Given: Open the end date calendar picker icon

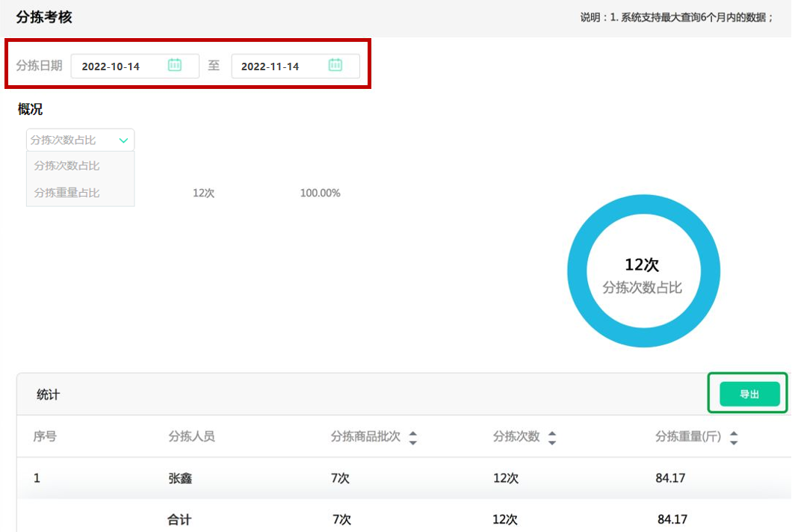Looking at the screenshot, I should click(x=335, y=65).
